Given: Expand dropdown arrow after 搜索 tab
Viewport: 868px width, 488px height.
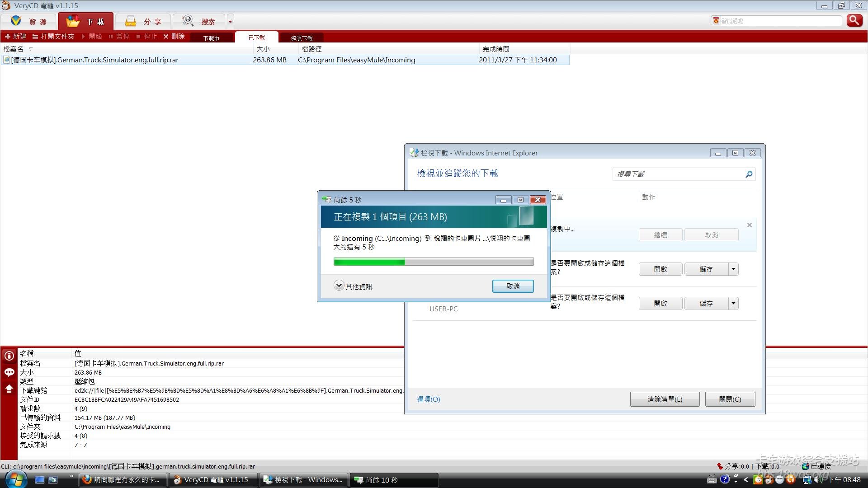Looking at the screenshot, I should [230, 21].
